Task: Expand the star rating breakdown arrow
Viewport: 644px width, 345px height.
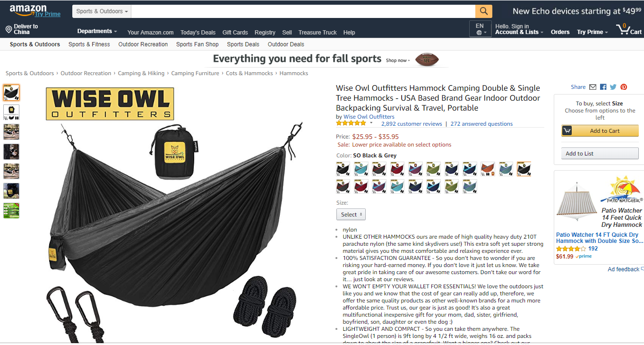Action: coord(371,123)
